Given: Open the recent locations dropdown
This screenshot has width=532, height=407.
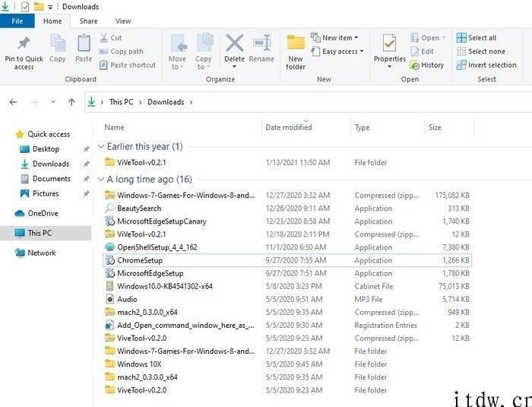Looking at the screenshot, I should (53, 102).
